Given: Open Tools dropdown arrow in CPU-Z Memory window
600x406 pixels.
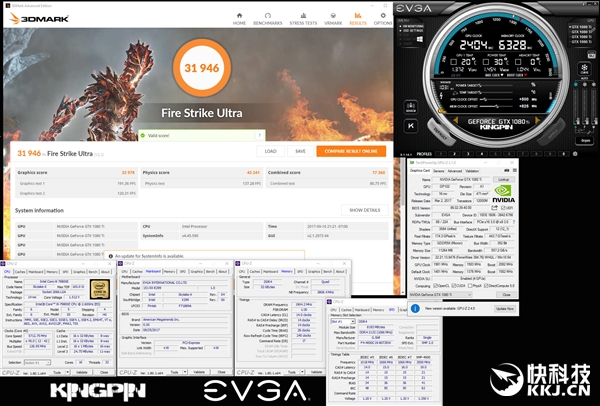Looking at the screenshot, I should pyautogui.click(x=302, y=372).
